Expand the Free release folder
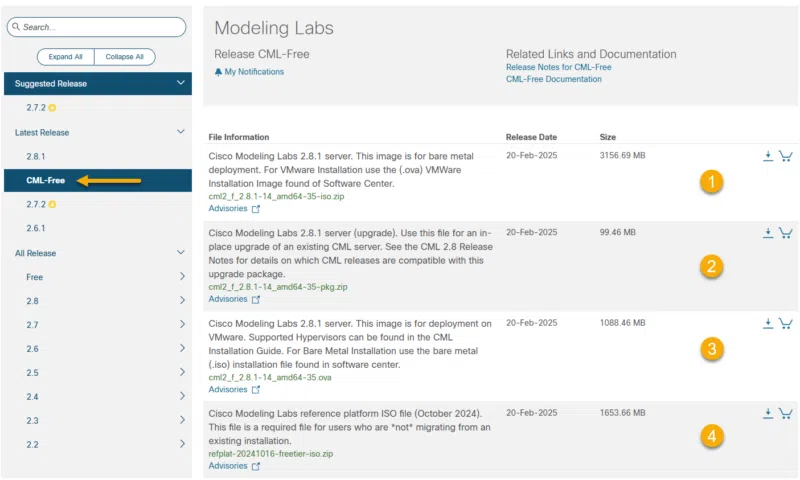 point(182,276)
